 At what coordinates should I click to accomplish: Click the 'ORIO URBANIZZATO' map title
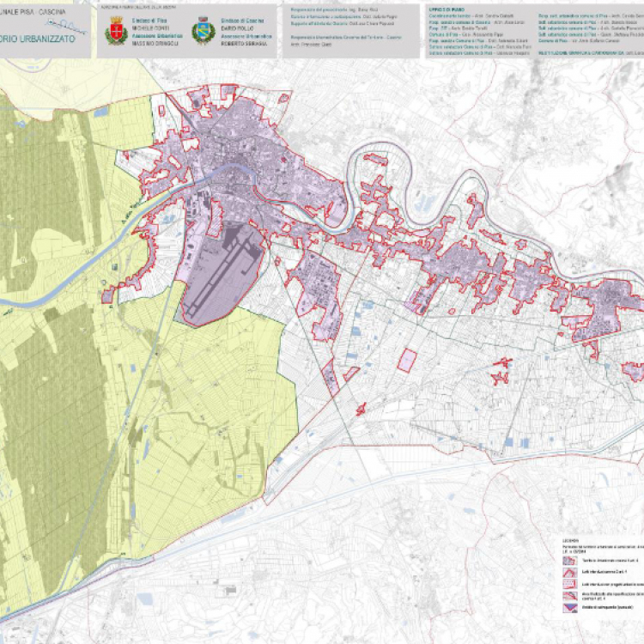pyautogui.click(x=38, y=39)
